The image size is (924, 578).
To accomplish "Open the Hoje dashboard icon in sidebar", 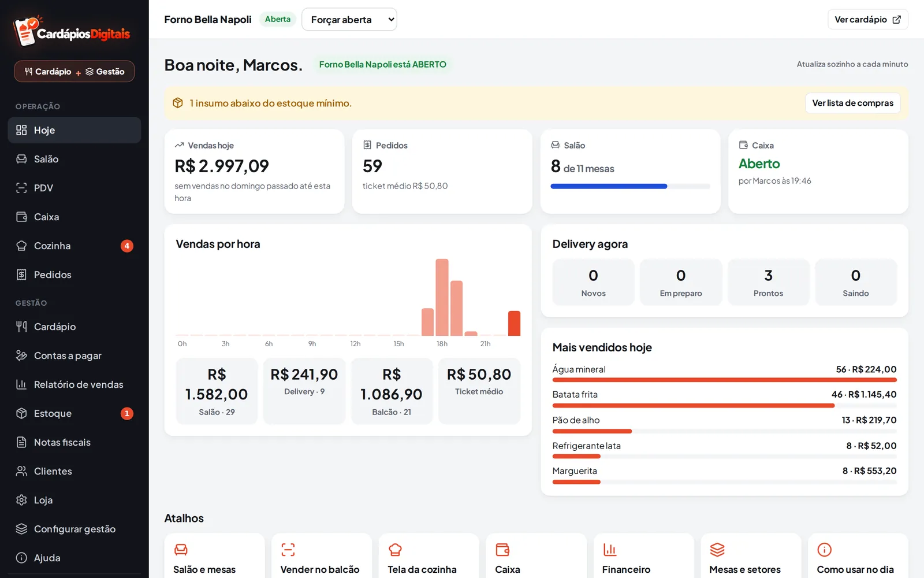I will point(21,130).
